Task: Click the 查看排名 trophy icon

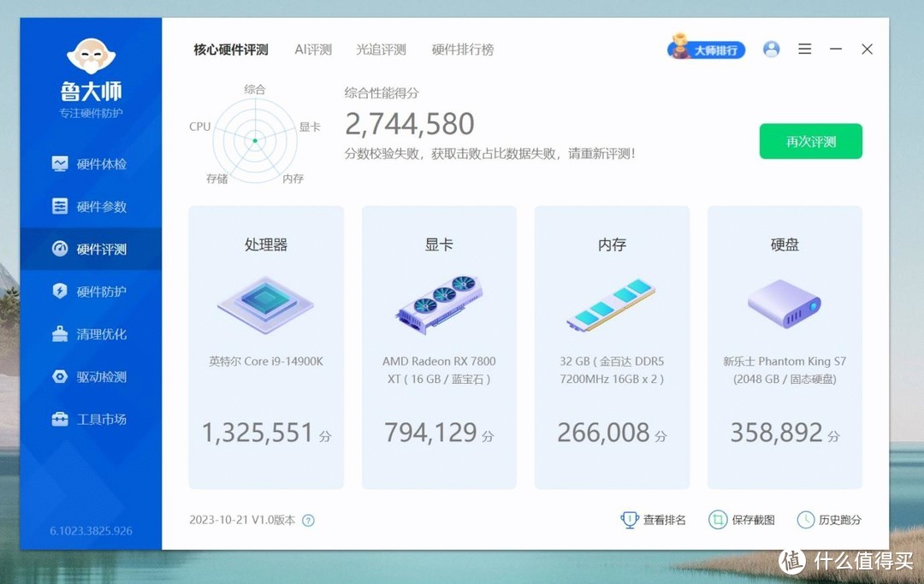Action: [x=630, y=520]
